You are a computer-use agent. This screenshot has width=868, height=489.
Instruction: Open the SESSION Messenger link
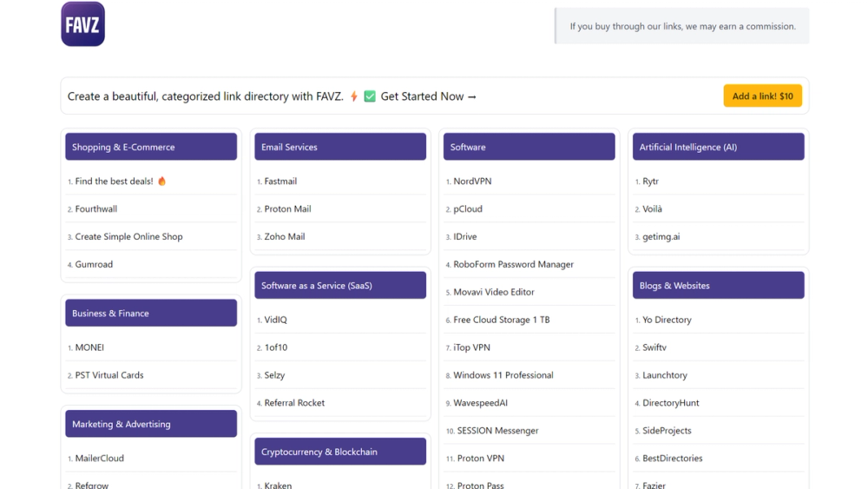point(497,430)
